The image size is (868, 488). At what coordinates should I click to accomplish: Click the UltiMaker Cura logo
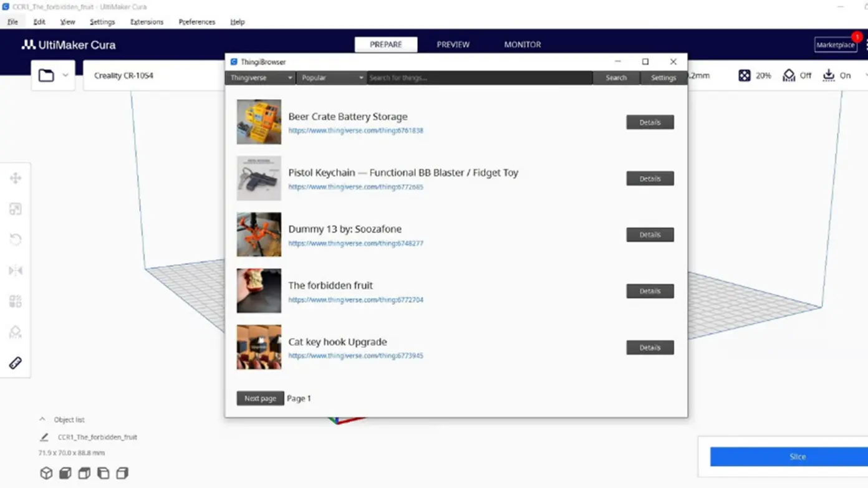click(x=69, y=45)
